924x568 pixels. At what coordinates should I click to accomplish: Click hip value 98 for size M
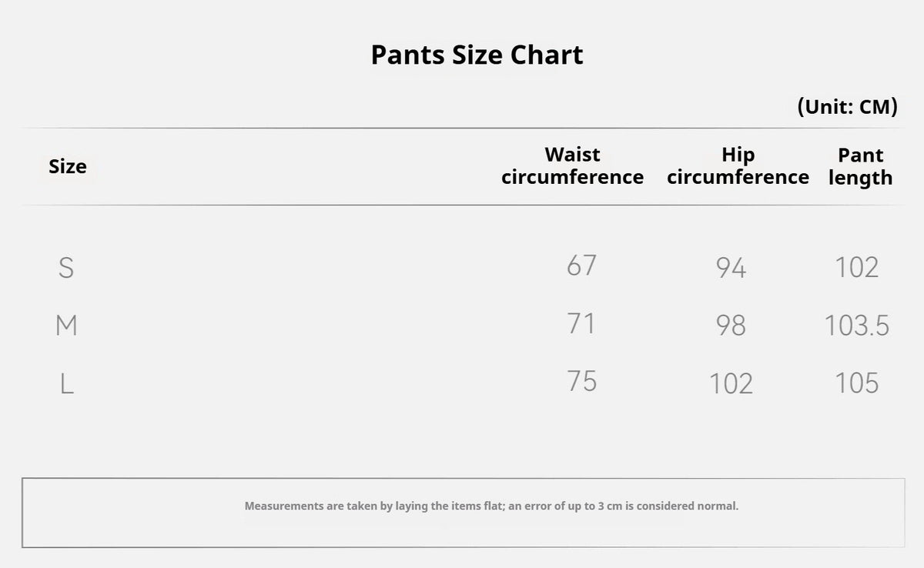pos(731,326)
